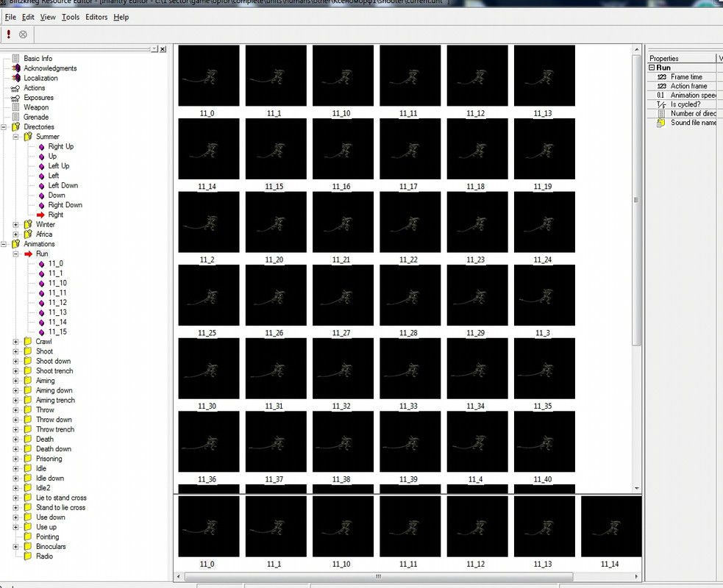723x588 pixels.
Task: Click the Animations folder icon
Action: point(16,244)
